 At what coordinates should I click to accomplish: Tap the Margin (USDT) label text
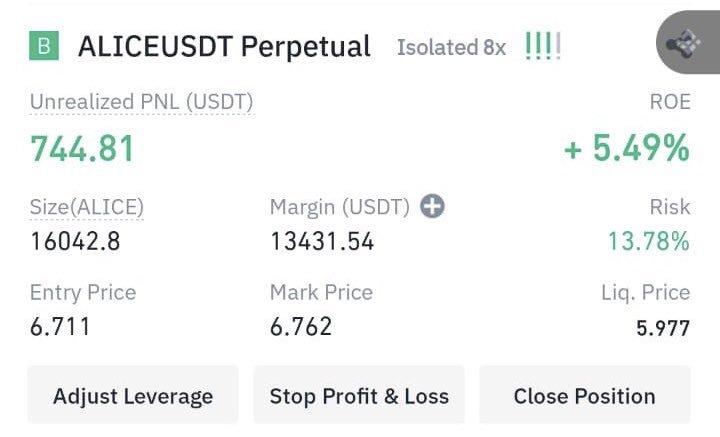(340, 207)
